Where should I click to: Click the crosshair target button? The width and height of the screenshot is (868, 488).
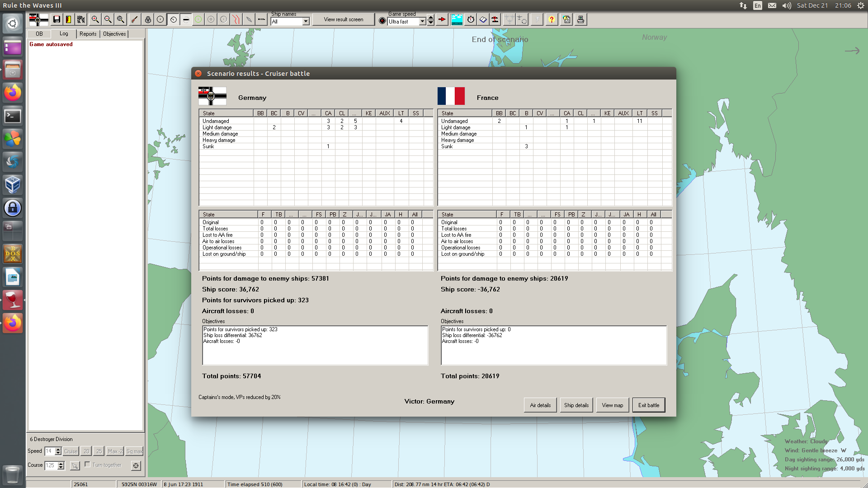click(x=136, y=465)
